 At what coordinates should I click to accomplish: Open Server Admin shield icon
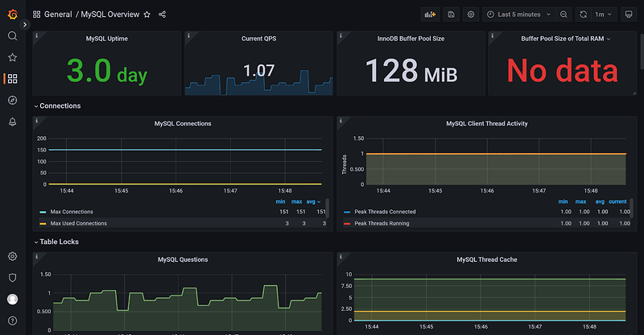tap(12, 278)
